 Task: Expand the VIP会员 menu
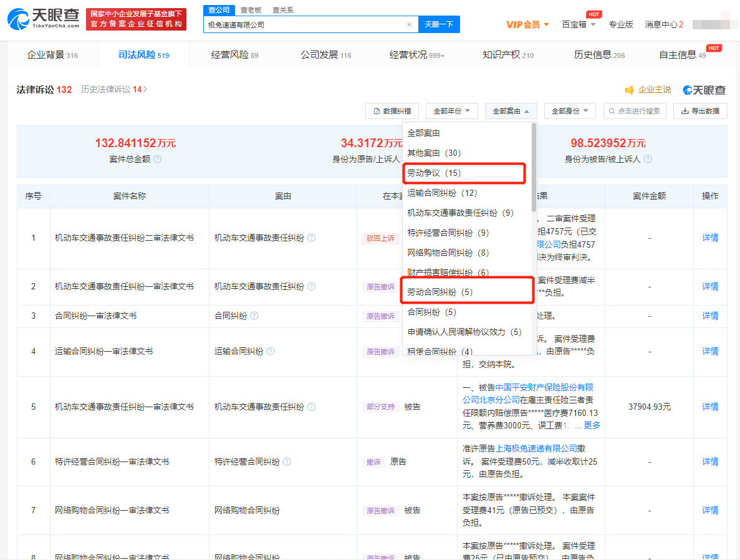pos(527,24)
